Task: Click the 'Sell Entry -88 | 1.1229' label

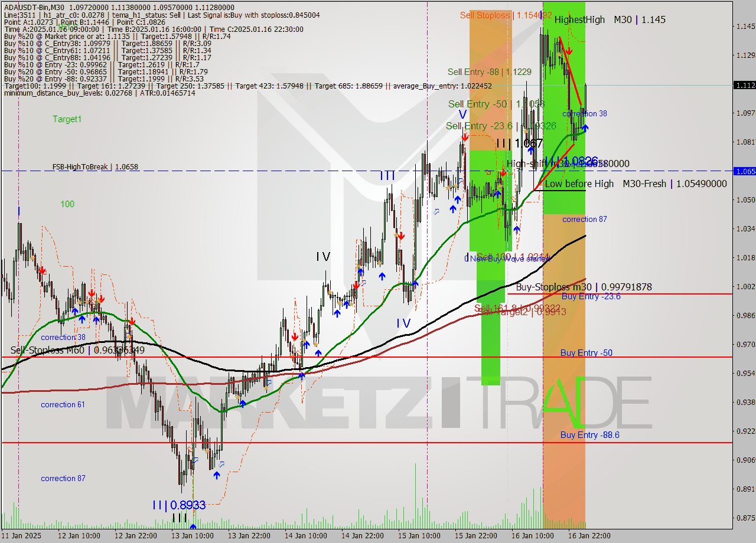Action: point(490,72)
